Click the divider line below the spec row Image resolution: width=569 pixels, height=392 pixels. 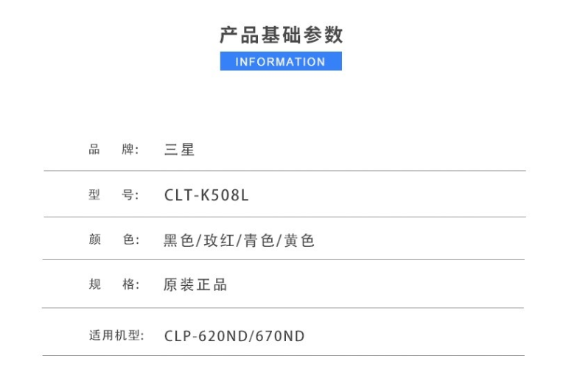point(283,308)
